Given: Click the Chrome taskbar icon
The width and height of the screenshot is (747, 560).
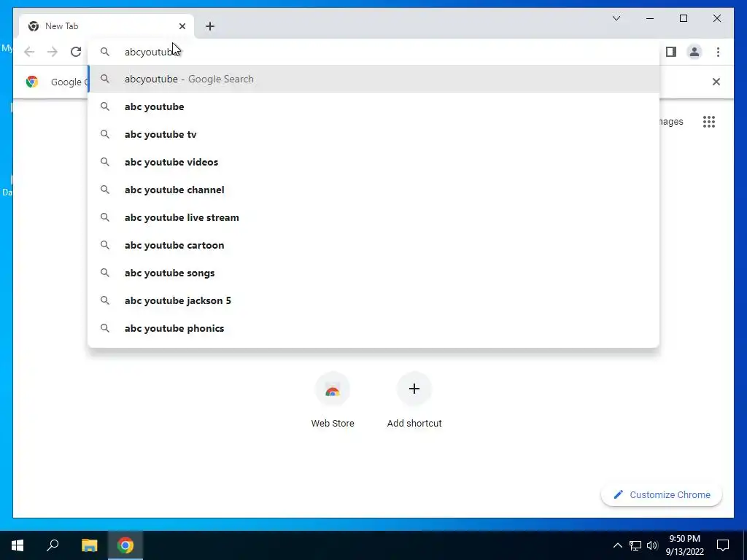Looking at the screenshot, I should tap(125, 545).
